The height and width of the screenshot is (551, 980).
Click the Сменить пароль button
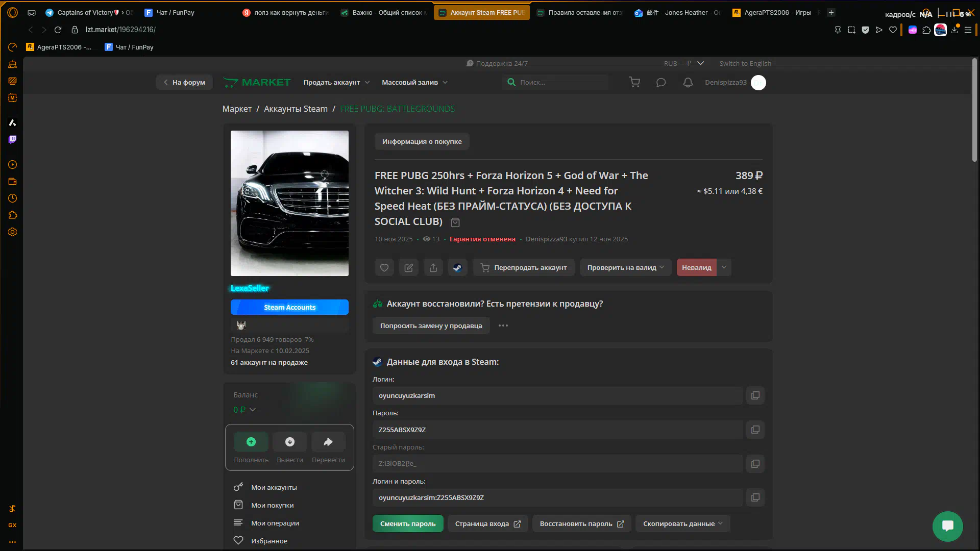[408, 523]
